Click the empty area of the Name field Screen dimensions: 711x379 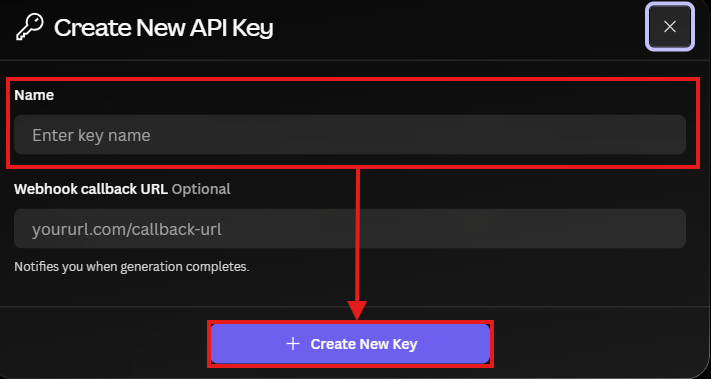tap(417, 135)
